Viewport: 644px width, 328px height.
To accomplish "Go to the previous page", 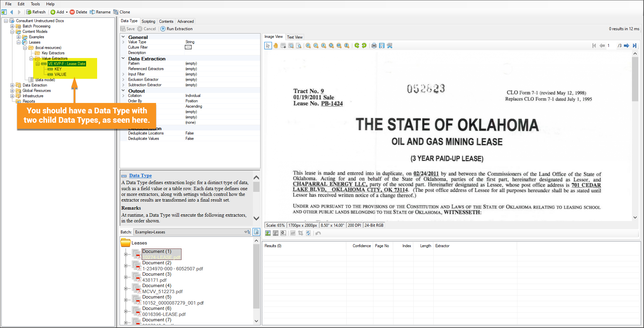I will pyautogui.click(x=602, y=46).
